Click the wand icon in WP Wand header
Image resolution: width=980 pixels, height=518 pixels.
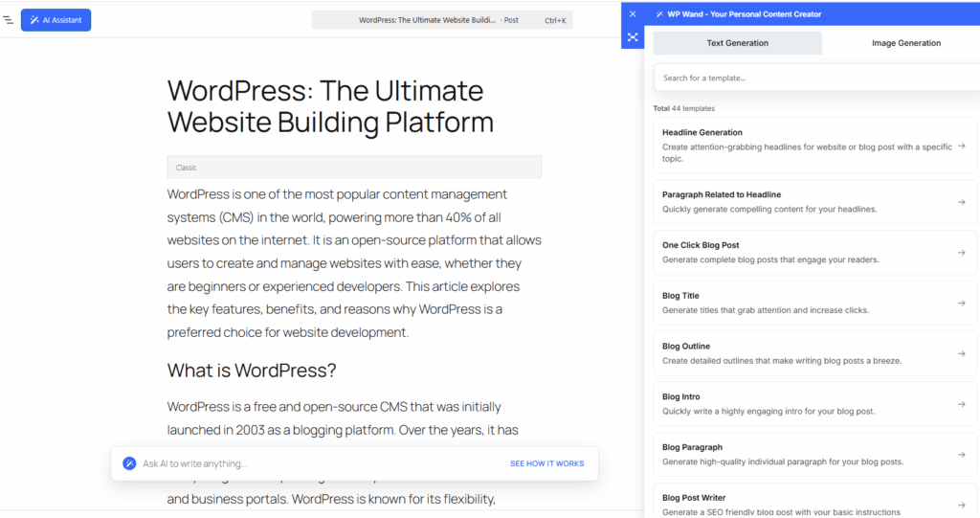coord(659,13)
